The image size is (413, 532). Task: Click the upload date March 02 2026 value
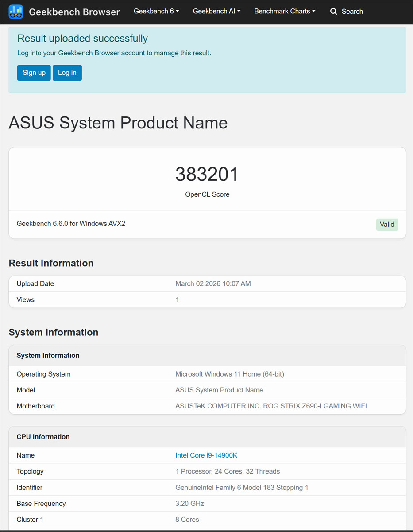(213, 283)
